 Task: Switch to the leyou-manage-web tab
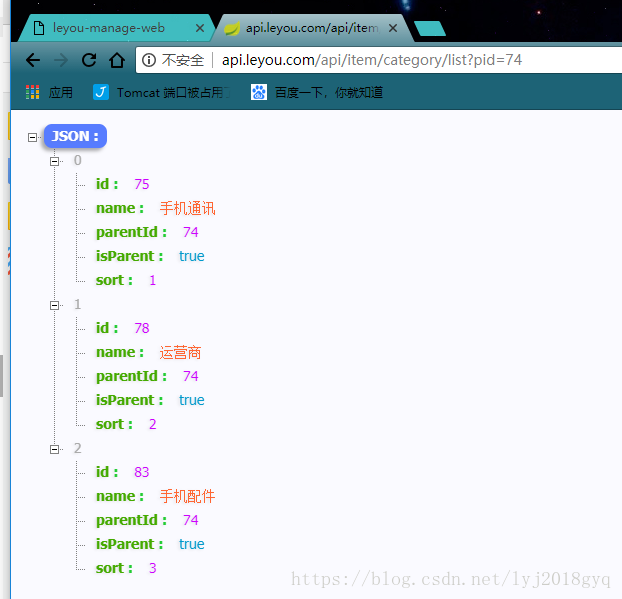pyautogui.click(x=115, y=28)
